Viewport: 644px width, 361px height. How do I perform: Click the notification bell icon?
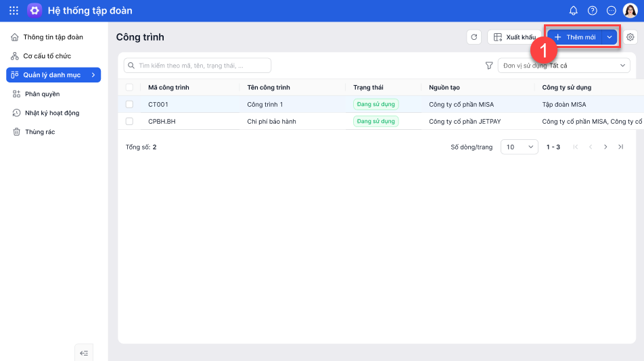(x=574, y=11)
